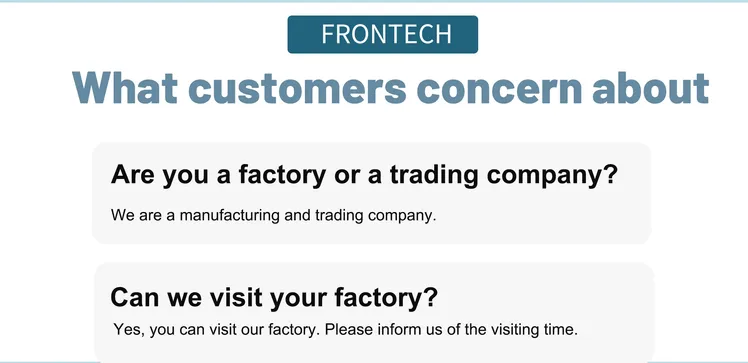Click the FRONTECH badge button
Screen dimensions: 748x363
pos(383,34)
